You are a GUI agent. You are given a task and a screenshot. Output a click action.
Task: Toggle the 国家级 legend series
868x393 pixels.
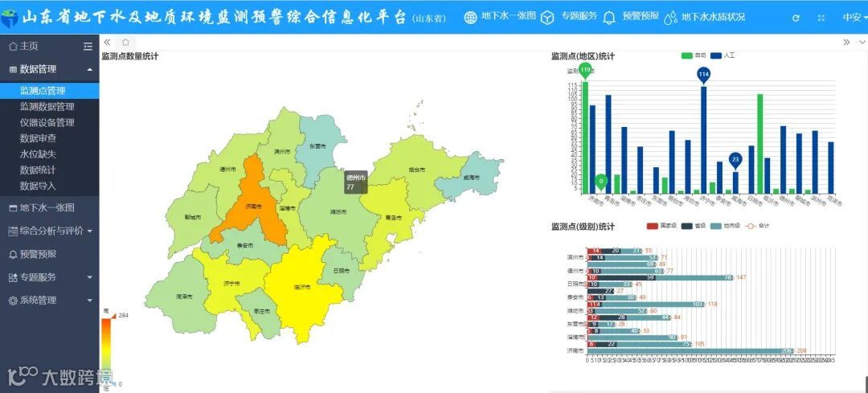pyautogui.click(x=661, y=226)
